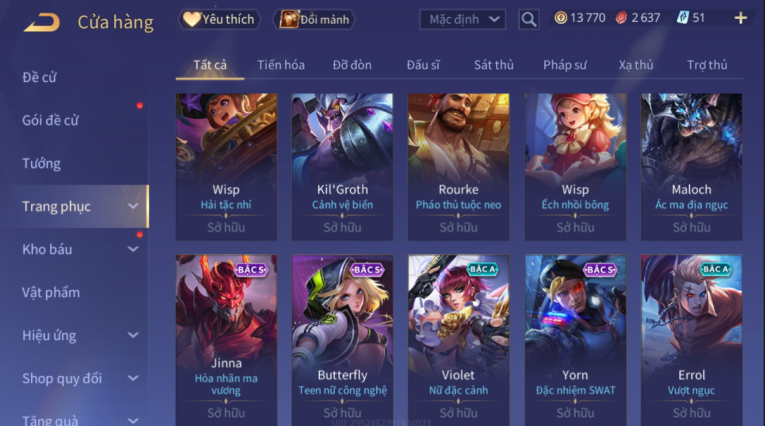Screen dimensions: 765x426
Task: Click the gold coin balance icon
Action: [x=561, y=18]
